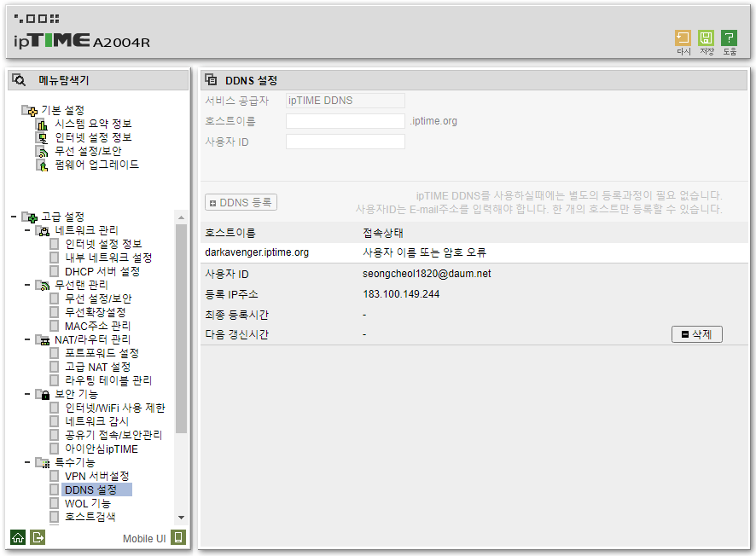Viewport: 756px width, 556px height.
Task: Click the page icon beside 포트포워드 설정
Action: tap(55, 353)
